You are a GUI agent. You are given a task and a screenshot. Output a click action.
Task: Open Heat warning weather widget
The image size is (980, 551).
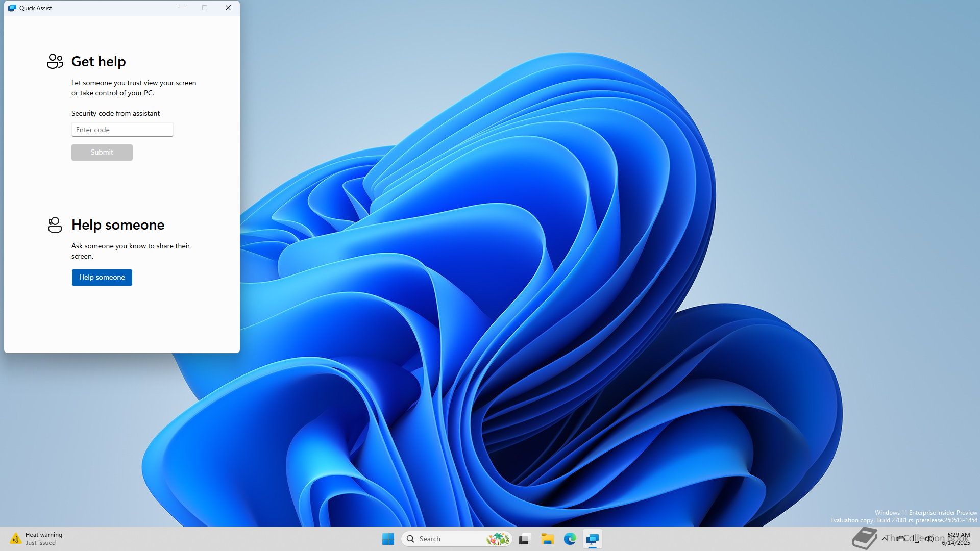pos(36,539)
